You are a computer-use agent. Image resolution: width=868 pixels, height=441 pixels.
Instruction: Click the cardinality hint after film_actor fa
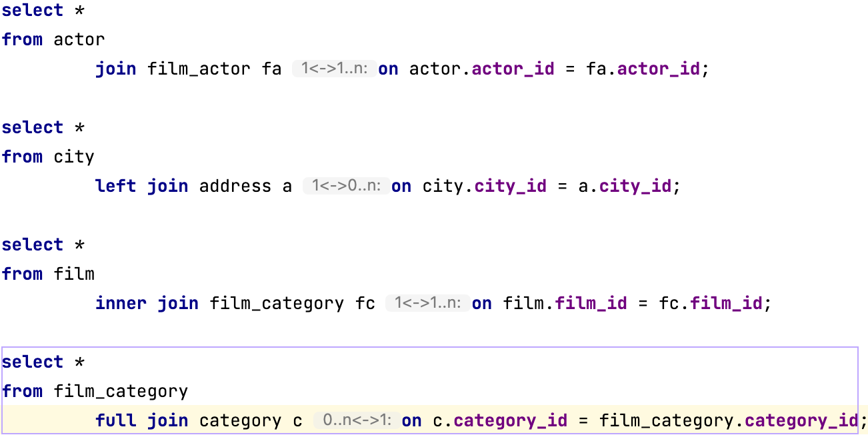[x=335, y=69]
